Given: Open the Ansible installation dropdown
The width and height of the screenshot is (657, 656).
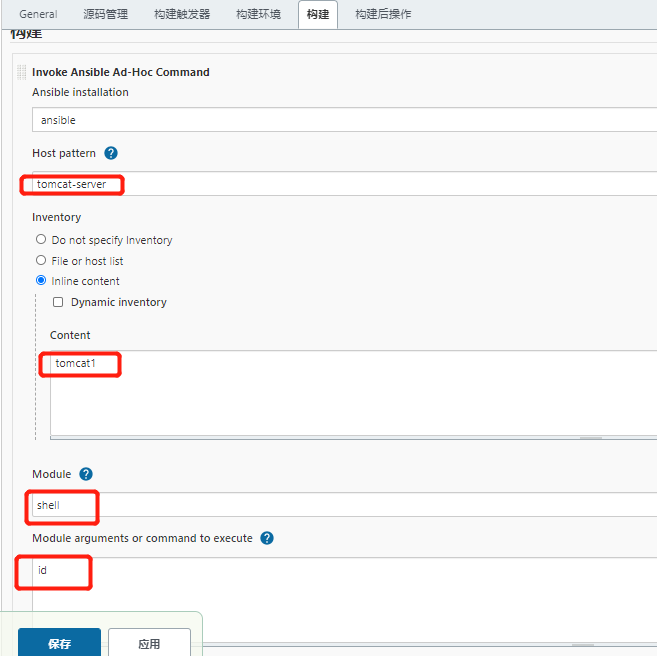Looking at the screenshot, I should [344, 120].
